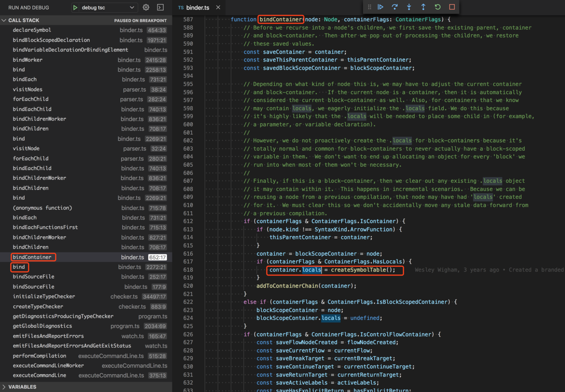The image size is (565, 392).
Task: Click the Step Out arrow icon
Action: 423,7
